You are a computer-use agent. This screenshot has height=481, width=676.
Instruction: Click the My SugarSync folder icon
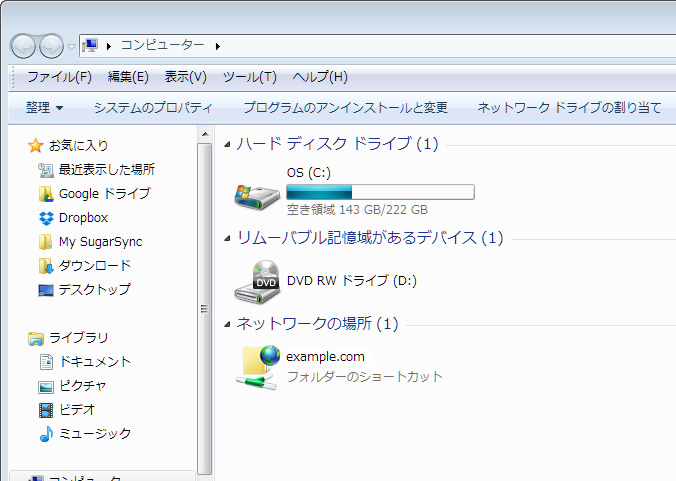click(45, 242)
